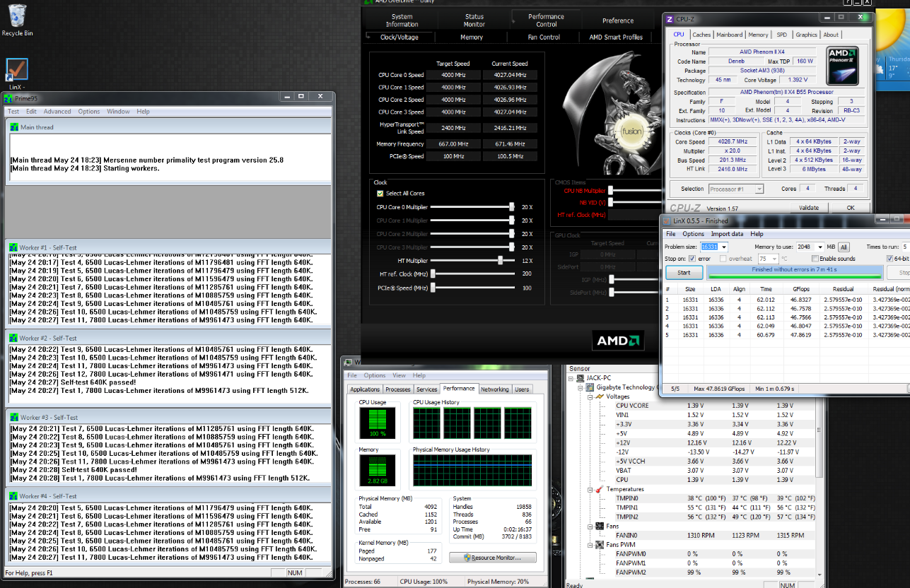
Task: Switch to the Mainboard tab in CPU-Z
Action: 730,35
